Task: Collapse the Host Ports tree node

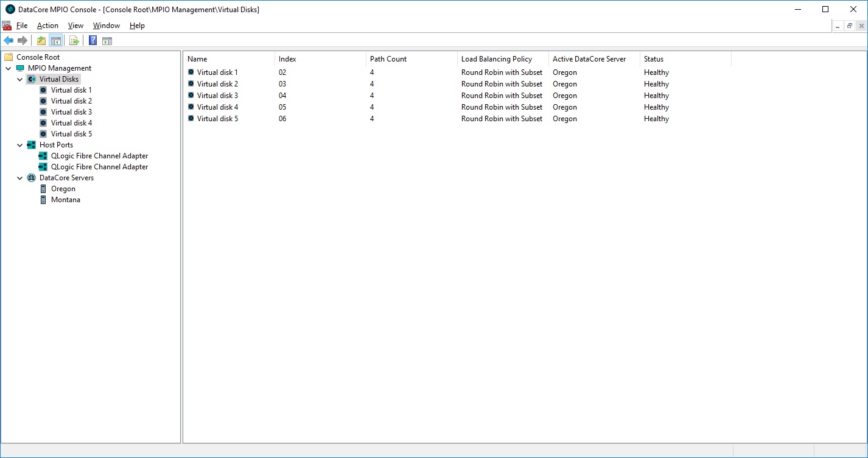Action: pyautogui.click(x=20, y=145)
